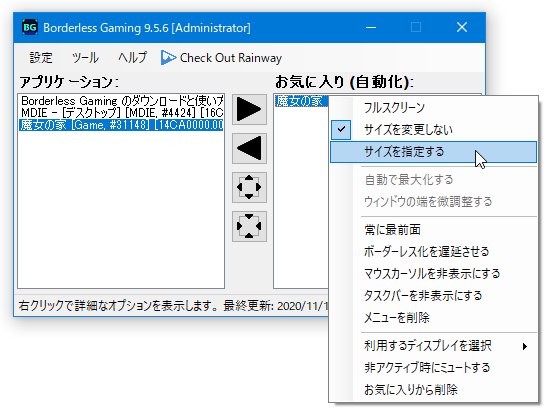Add selected application to favorites with right arrow
This screenshot has height=416, width=552.
[x=249, y=109]
